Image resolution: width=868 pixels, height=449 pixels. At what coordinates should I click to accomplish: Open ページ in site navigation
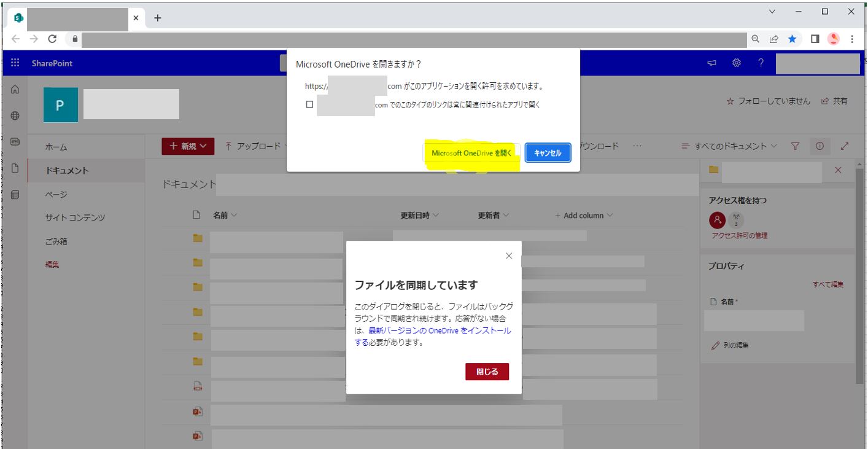pos(56,194)
